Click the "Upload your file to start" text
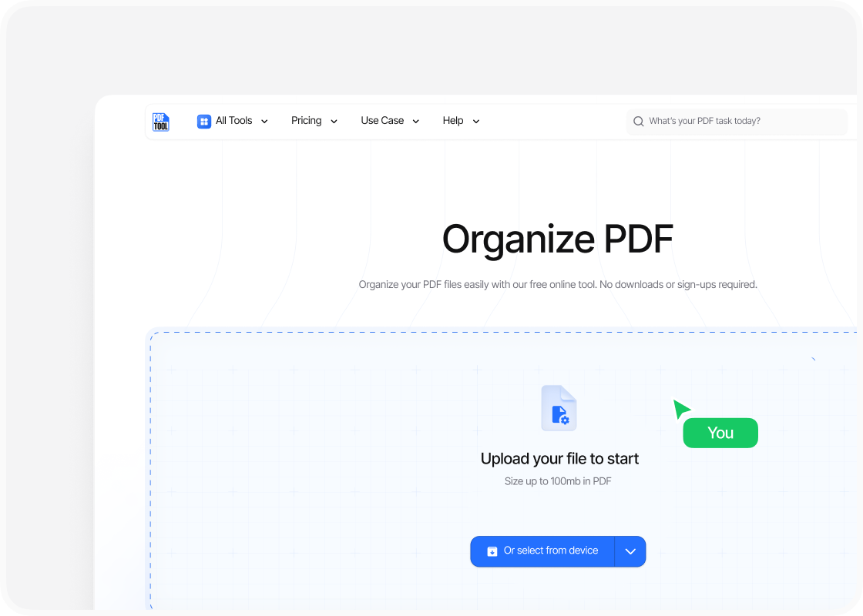Screen dimensions: 863x616 tap(559, 459)
